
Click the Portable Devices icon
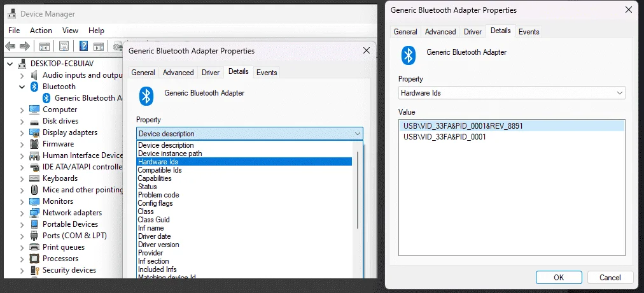pos(34,224)
